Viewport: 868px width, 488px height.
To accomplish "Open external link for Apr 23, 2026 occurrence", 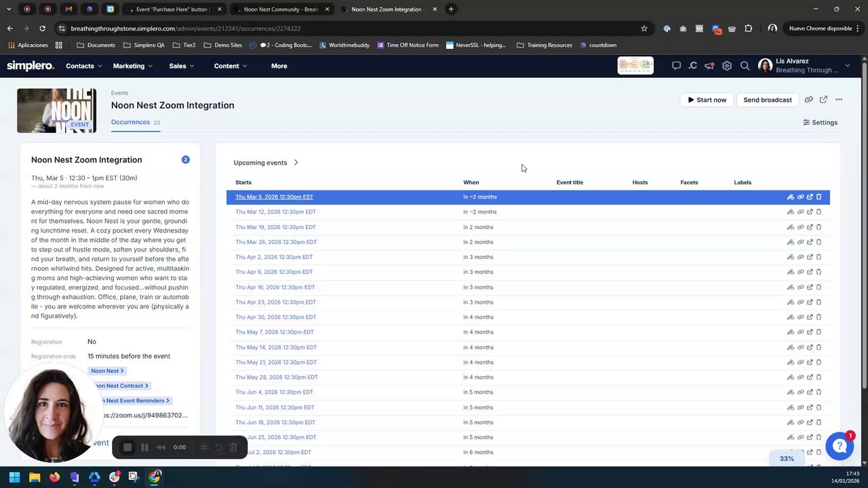I will (810, 302).
